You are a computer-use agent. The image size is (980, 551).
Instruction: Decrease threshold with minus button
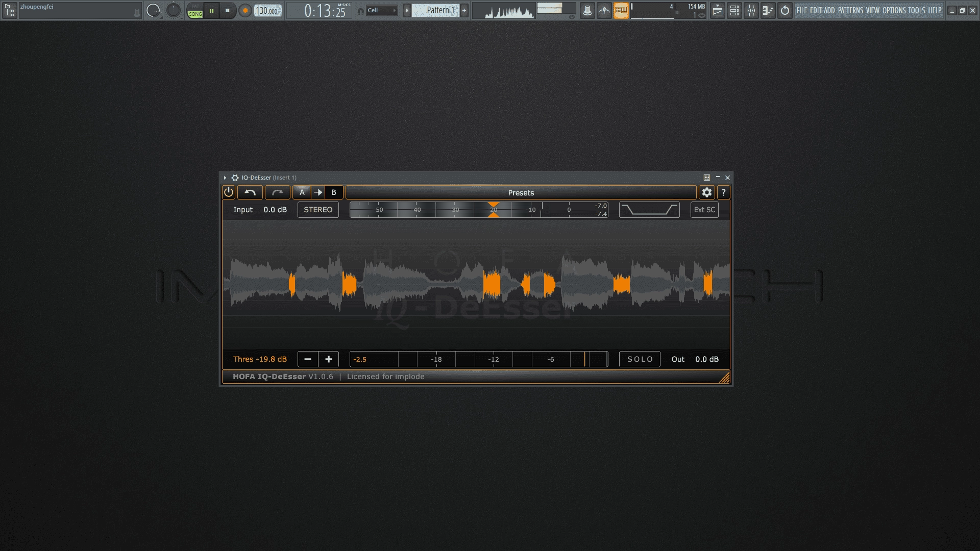[x=308, y=359]
